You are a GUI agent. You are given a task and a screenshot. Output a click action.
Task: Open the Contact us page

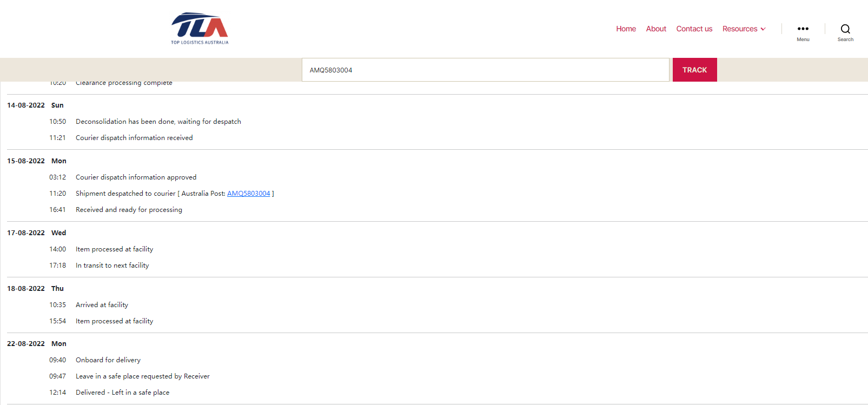point(694,29)
